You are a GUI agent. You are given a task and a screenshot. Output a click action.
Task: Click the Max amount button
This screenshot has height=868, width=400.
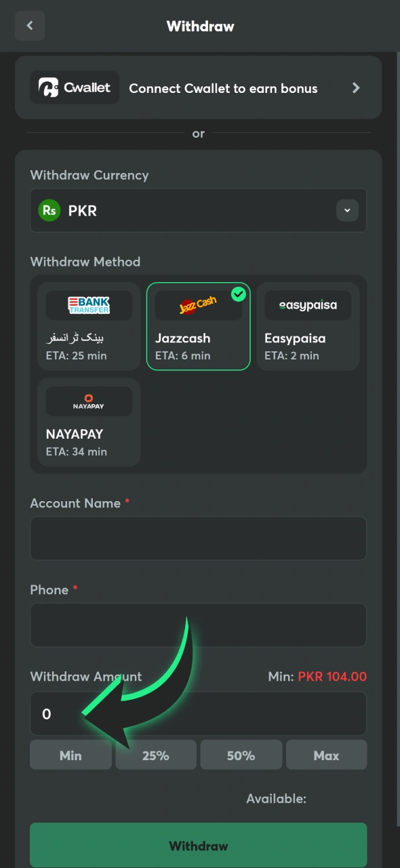326,755
